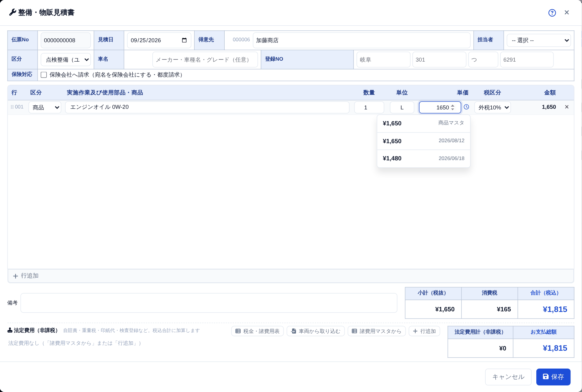
Task: Add a row in the 法定費用 section
Action: (x=424, y=331)
